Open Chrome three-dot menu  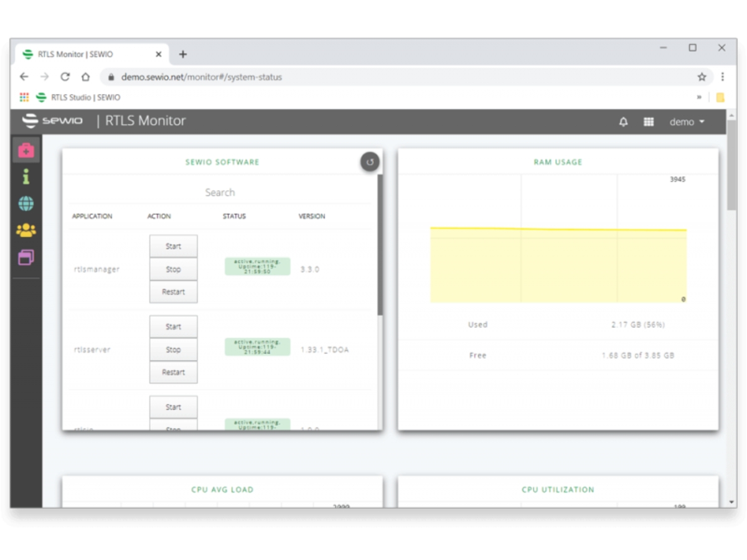(x=722, y=77)
